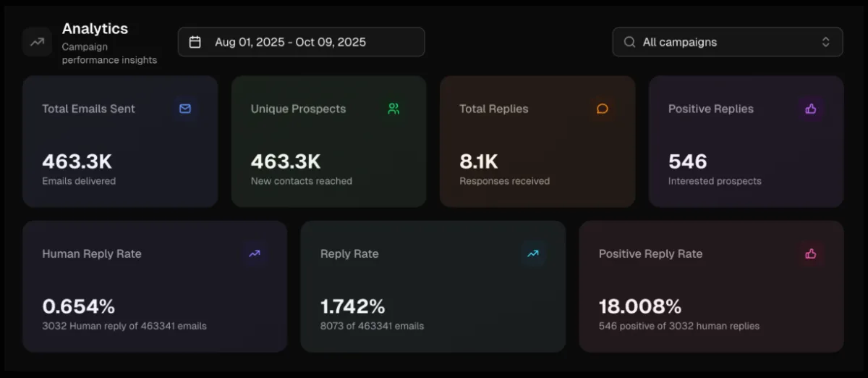Screen dimensions: 868x378
Task: Select the Unique Prospects card
Action: pos(328,142)
